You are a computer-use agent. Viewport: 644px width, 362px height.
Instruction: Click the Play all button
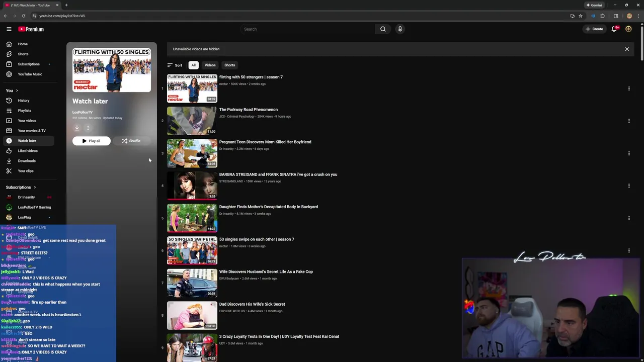coord(92,141)
